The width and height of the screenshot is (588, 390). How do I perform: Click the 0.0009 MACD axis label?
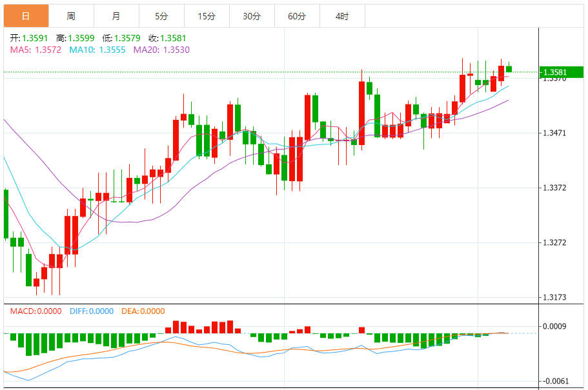click(554, 326)
